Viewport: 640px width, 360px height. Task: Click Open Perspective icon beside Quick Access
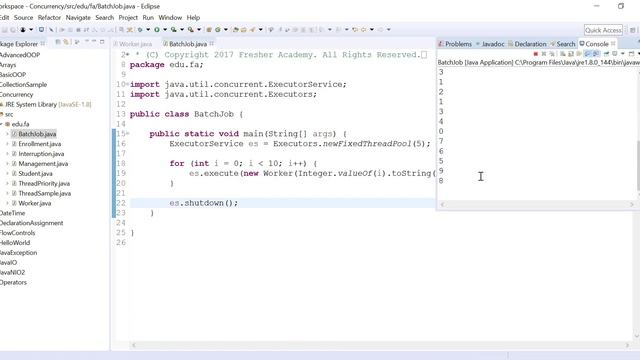[x=632, y=30]
